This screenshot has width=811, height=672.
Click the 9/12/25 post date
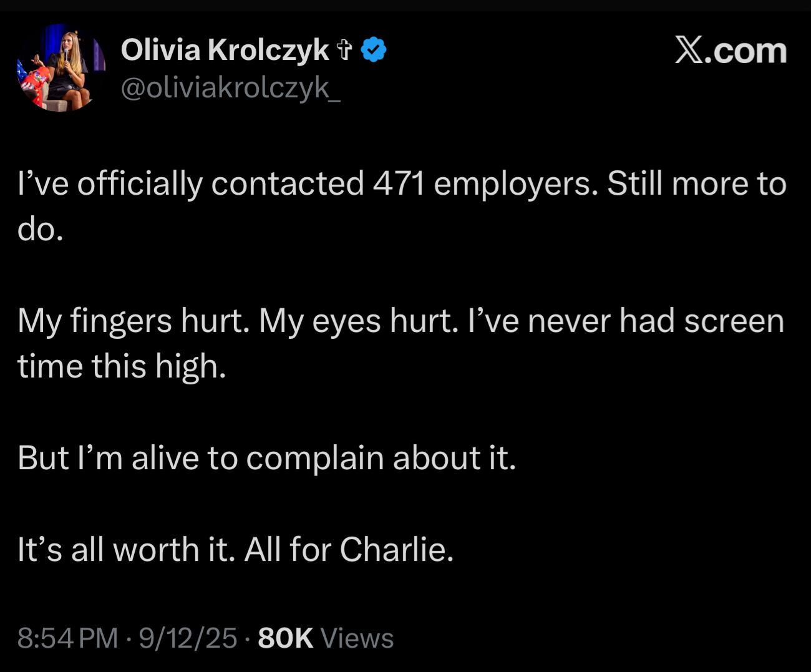188,638
